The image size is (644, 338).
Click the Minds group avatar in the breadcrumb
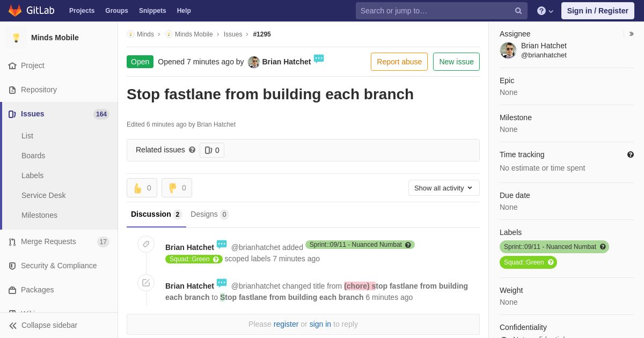[x=130, y=34]
